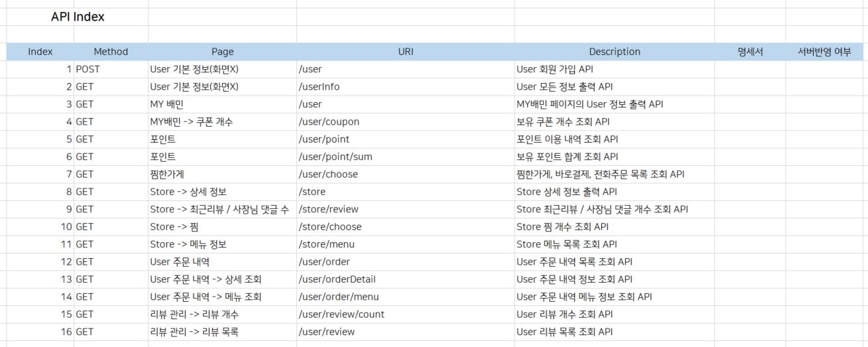The width and height of the screenshot is (868, 347).
Task: Click the Method column header
Action: coord(111,52)
